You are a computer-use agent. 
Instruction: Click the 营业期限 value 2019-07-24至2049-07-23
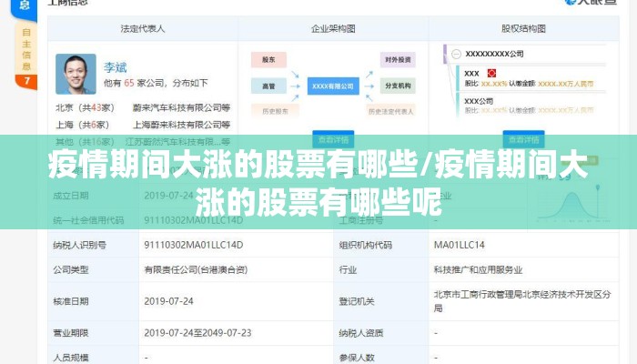pyautogui.click(x=197, y=333)
